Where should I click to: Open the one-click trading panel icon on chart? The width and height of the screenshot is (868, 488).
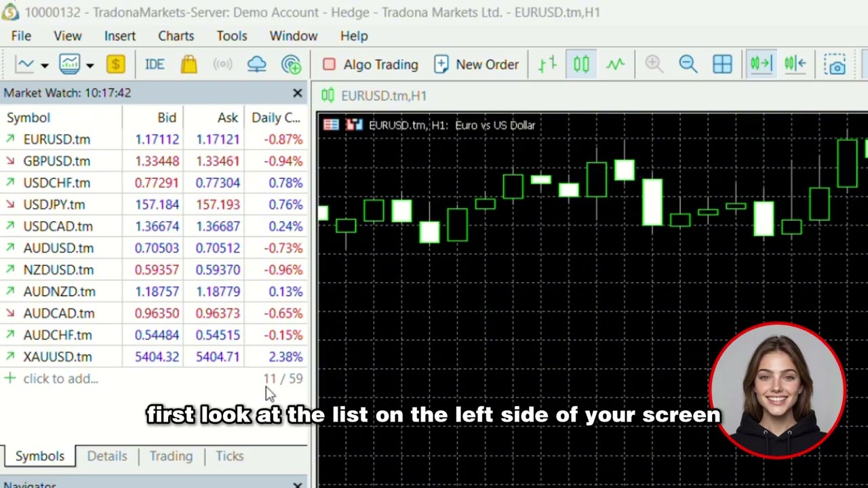pos(331,125)
